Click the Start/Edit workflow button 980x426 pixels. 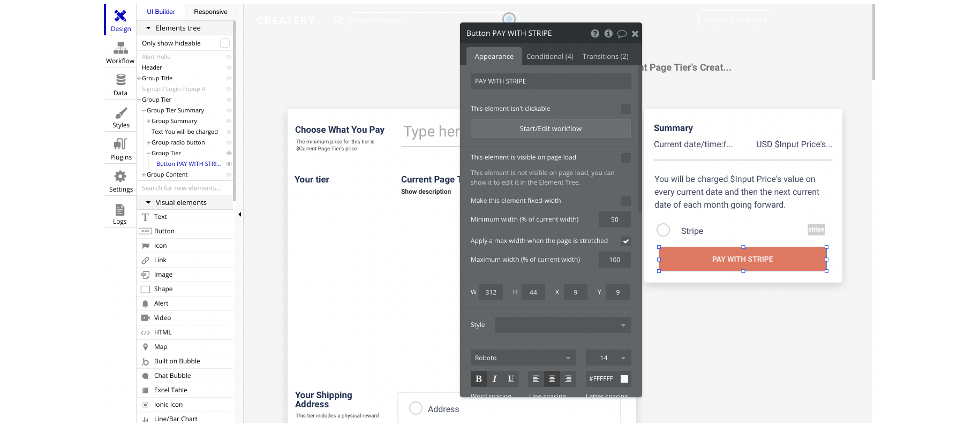click(x=551, y=129)
